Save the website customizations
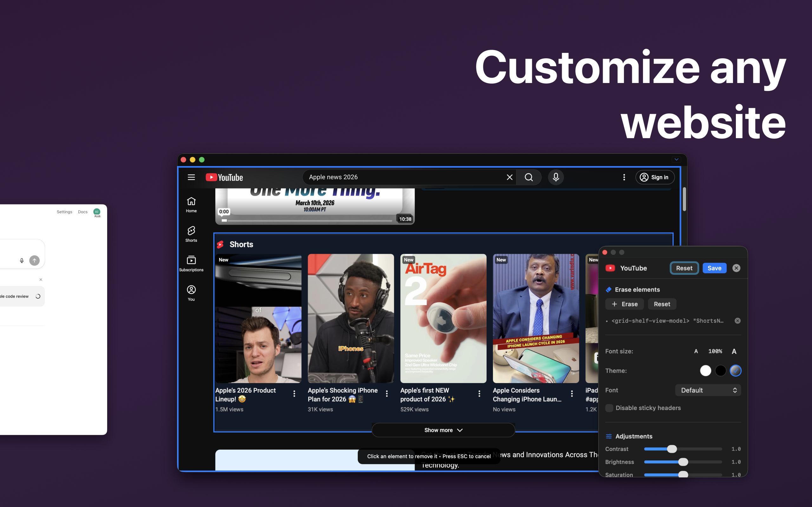Viewport: 812px width, 507px height. coord(714,268)
